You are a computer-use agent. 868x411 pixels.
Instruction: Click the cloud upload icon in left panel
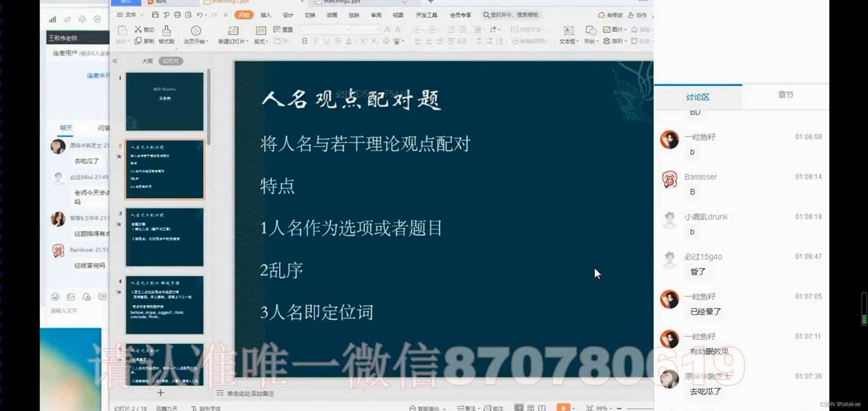[82, 19]
